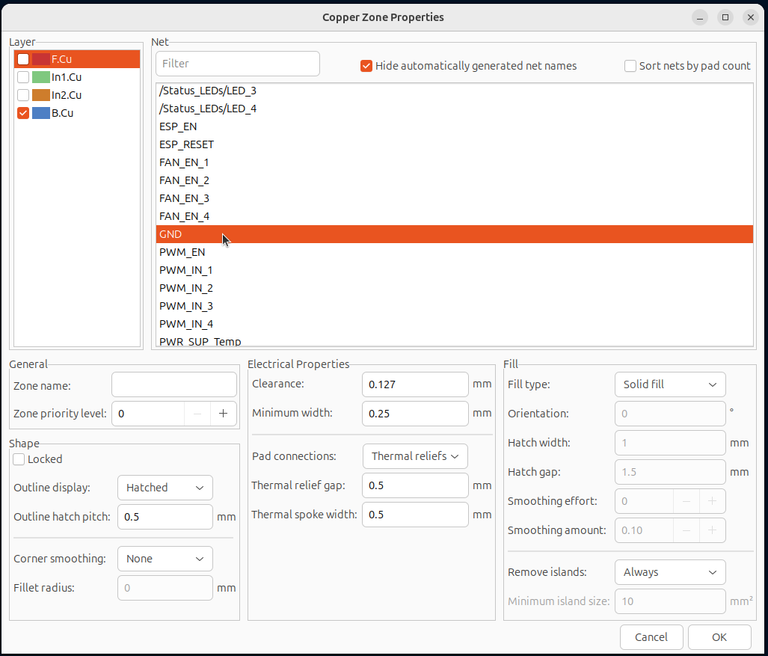Check the In2.Cu layer checkbox
The height and width of the screenshot is (656, 768).
pyautogui.click(x=23, y=95)
